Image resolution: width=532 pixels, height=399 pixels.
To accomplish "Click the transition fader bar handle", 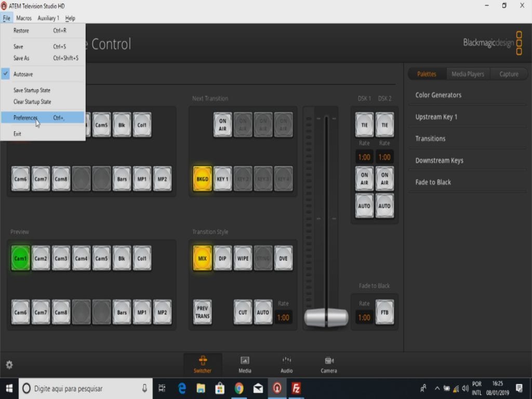I will click(326, 317).
